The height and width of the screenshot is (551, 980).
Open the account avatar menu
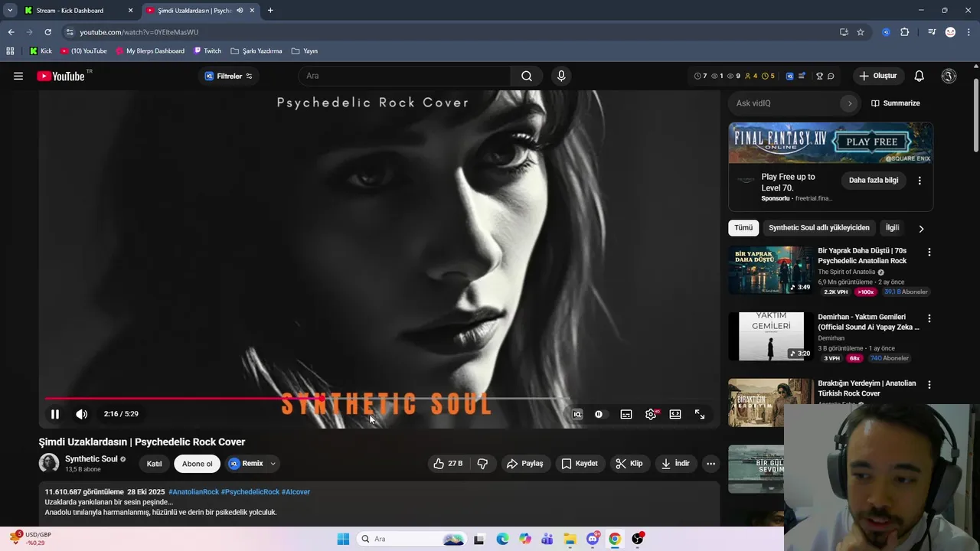(x=949, y=76)
